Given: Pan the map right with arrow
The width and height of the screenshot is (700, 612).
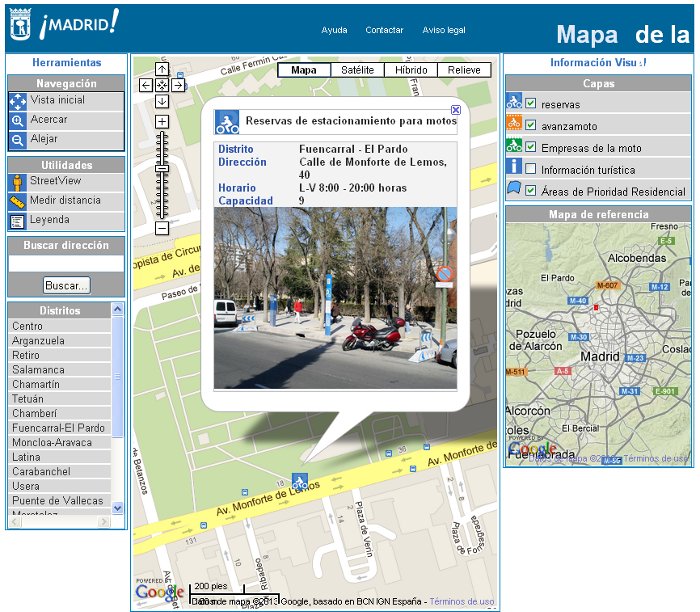Looking at the screenshot, I should point(178,85).
